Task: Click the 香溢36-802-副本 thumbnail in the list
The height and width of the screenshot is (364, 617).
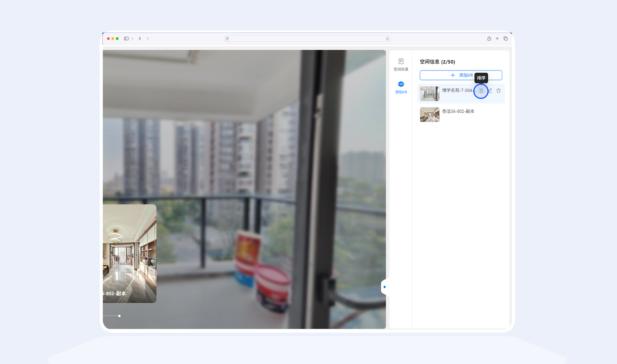Action: (429, 114)
